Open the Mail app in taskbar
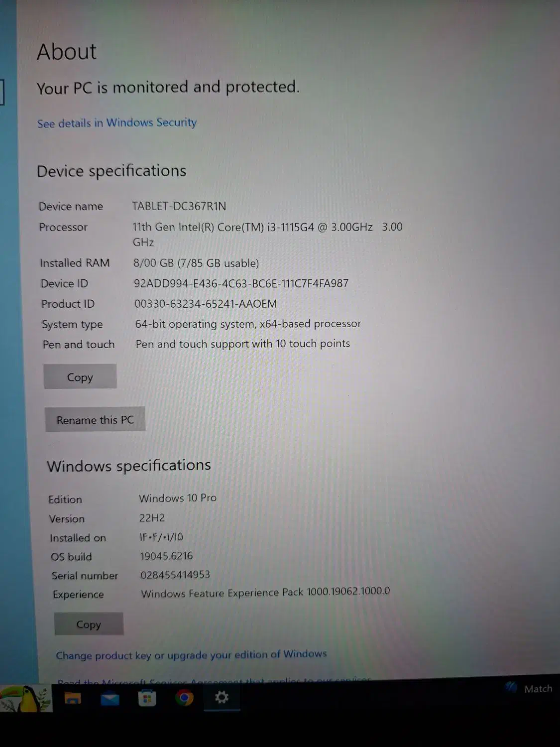 coord(110,699)
